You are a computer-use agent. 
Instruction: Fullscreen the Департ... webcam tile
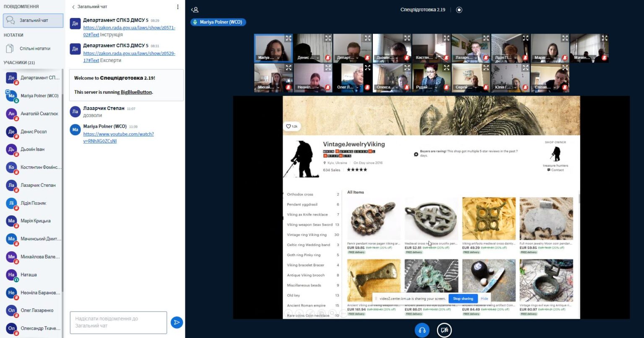367,38
